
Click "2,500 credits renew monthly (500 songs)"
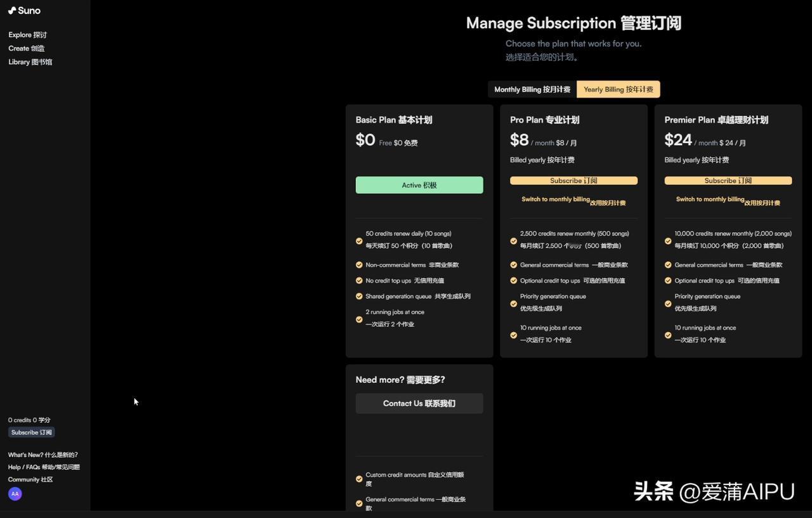[x=575, y=234]
